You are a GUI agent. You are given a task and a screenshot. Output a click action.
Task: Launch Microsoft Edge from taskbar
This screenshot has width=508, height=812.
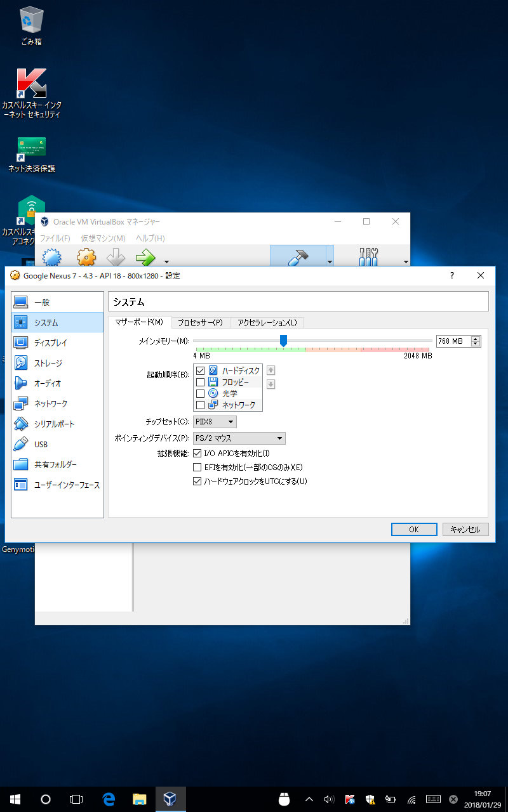click(109, 799)
